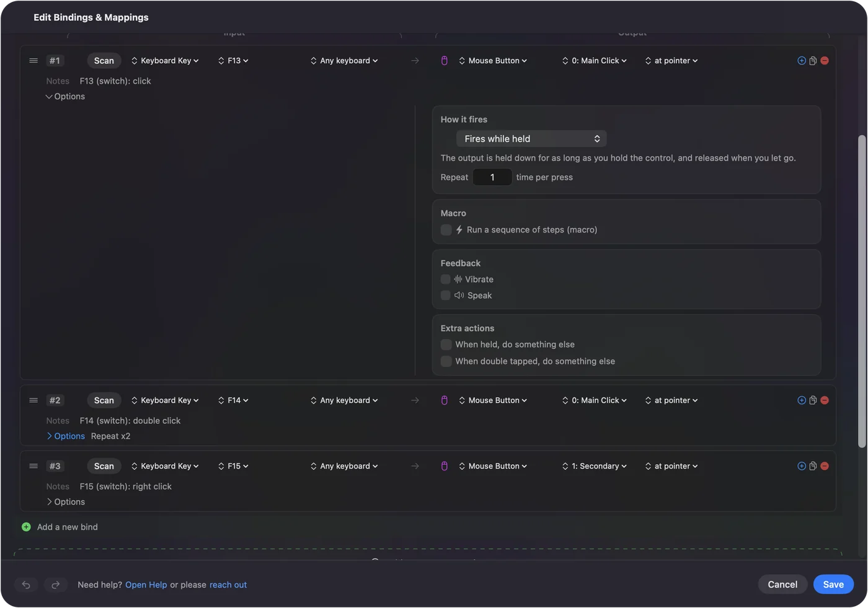Duplicate binding #2 with copy icon
Image resolution: width=868 pixels, height=608 pixels.
813,400
